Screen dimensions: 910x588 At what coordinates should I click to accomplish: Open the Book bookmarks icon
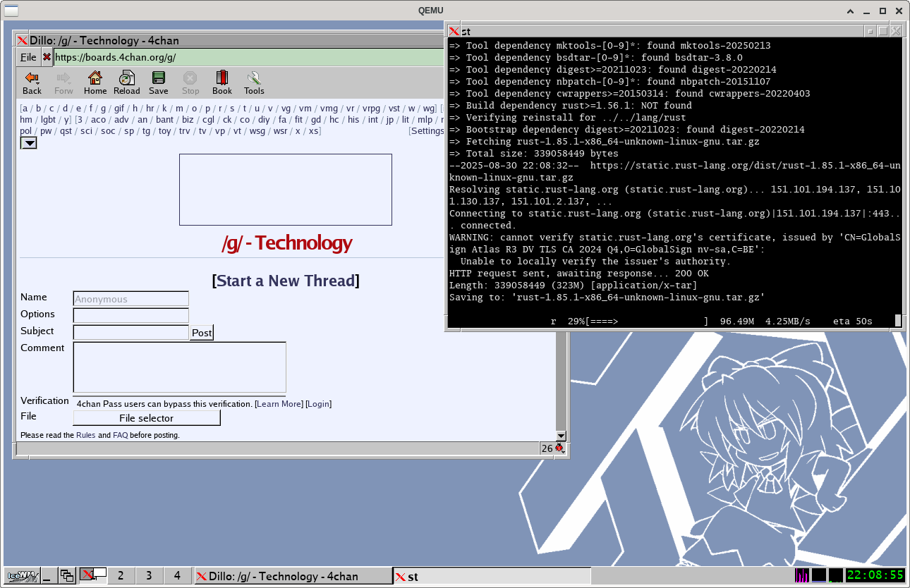[x=222, y=82]
